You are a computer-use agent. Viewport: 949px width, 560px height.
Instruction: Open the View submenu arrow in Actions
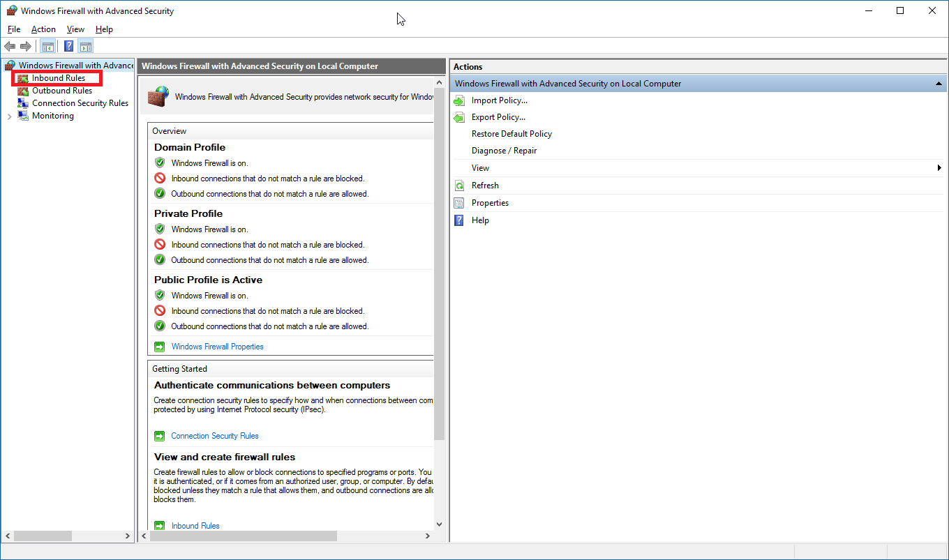[x=940, y=168]
